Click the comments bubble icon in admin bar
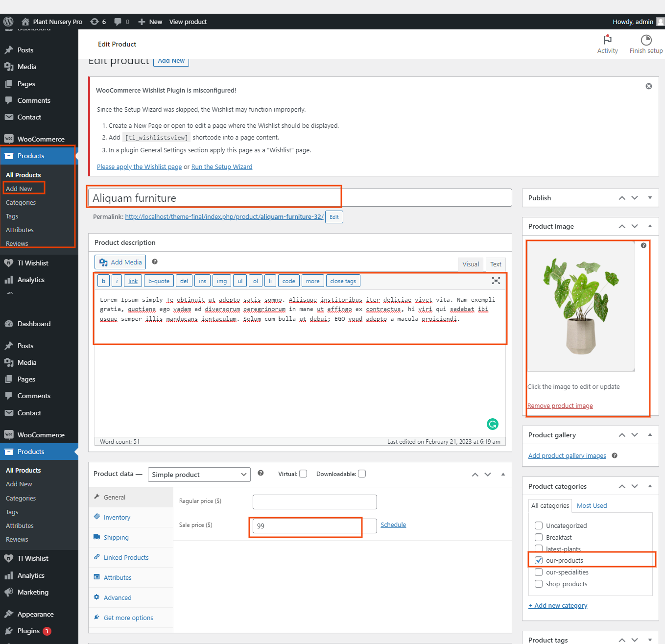Screen dimensions: 665x644 tap(118, 22)
